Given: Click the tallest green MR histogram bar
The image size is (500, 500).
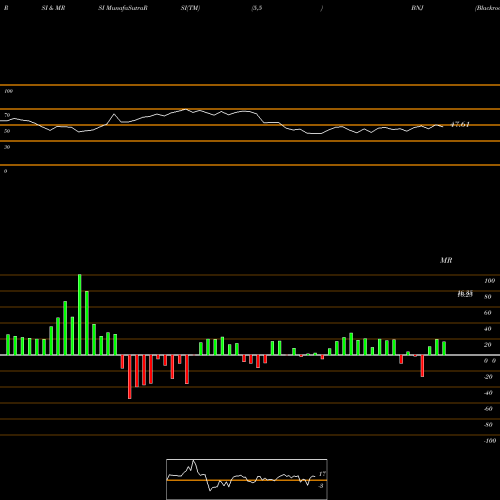Looking at the screenshot, I should point(80,315).
